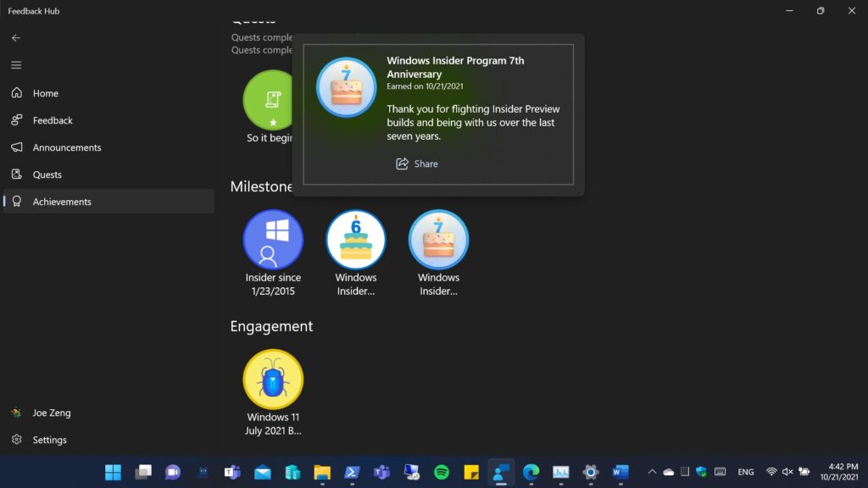Share the 7th Anniversary achievement
The height and width of the screenshot is (488, 868).
(417, 164)
